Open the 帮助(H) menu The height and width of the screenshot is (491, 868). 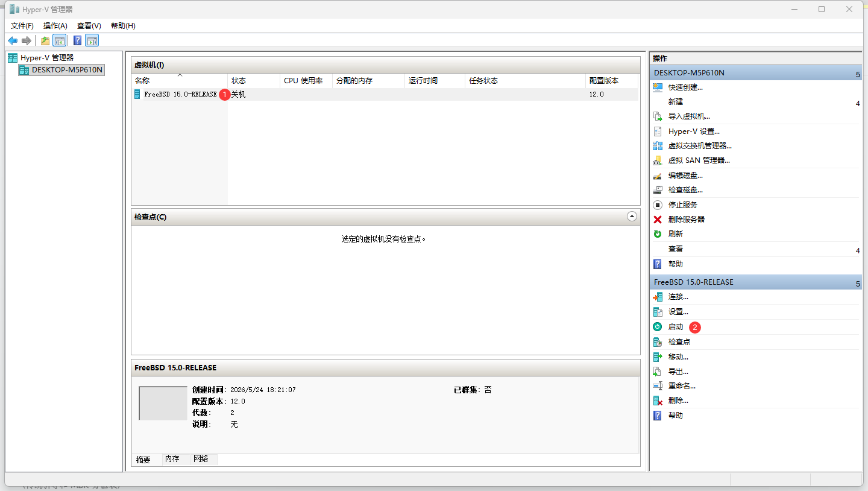point(123,26)
